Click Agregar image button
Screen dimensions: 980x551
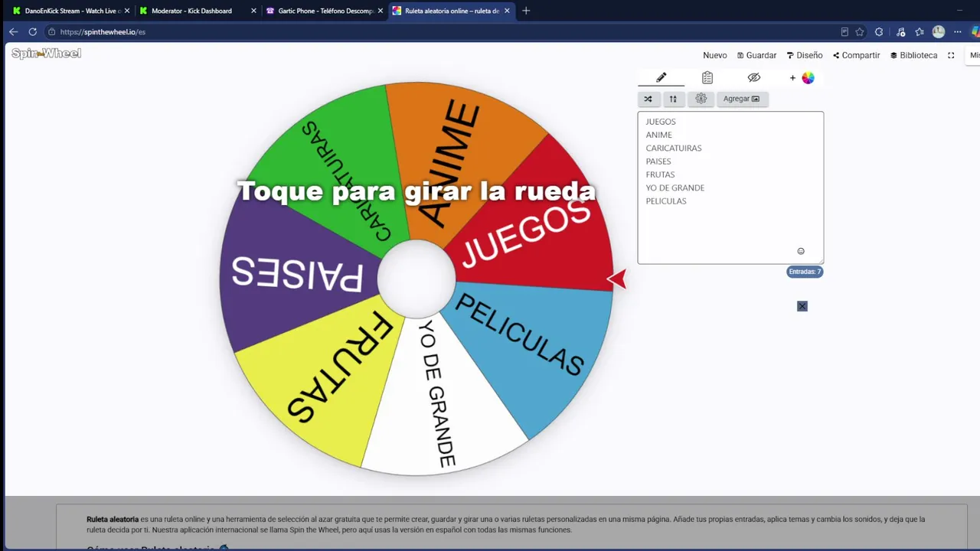pos(742,99)
